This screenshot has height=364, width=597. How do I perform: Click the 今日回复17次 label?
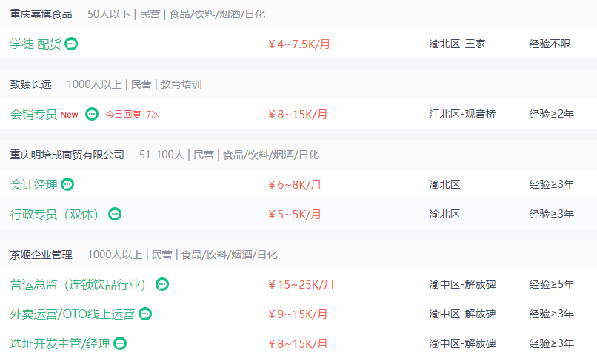(133, 115)
